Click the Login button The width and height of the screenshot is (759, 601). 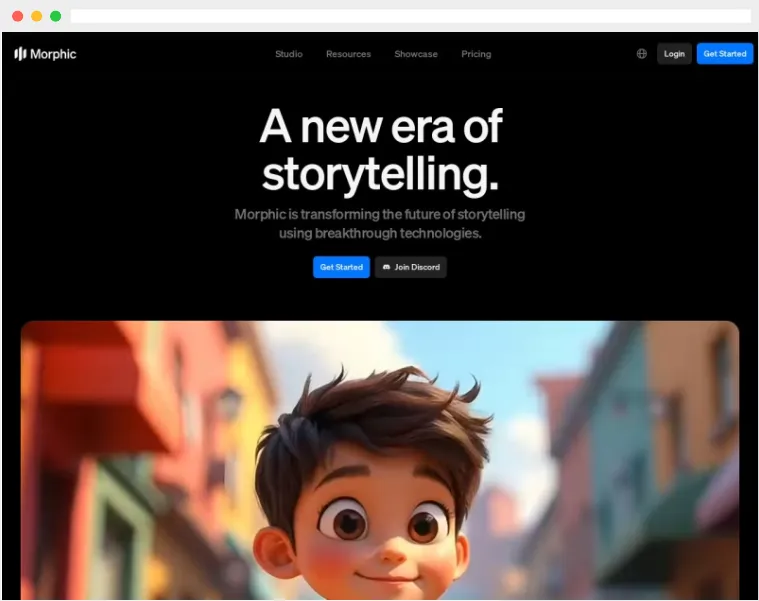click(x=674, y=54)
